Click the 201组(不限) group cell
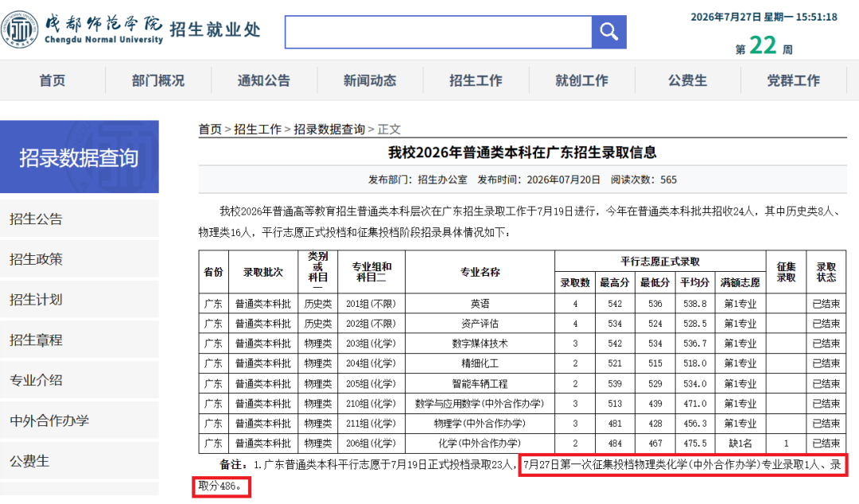The width and height of the screenshot is (859, 504). point(371,304)
